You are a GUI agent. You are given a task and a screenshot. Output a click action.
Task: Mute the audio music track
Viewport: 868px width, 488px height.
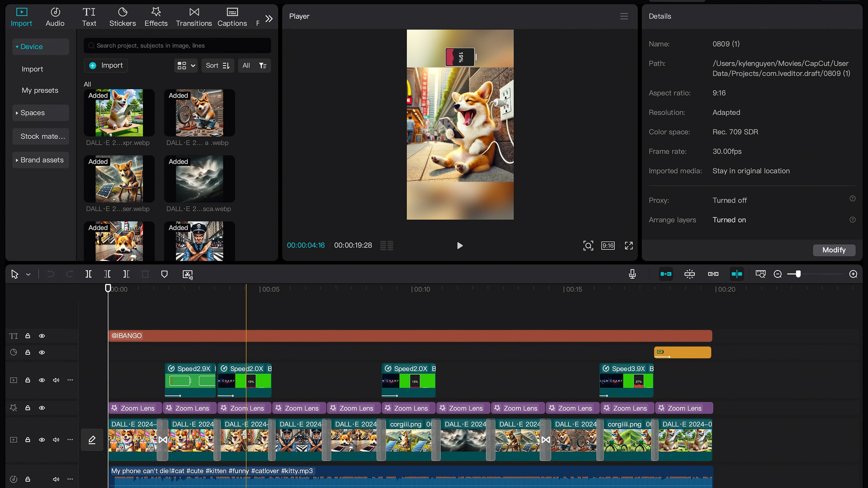56,479
